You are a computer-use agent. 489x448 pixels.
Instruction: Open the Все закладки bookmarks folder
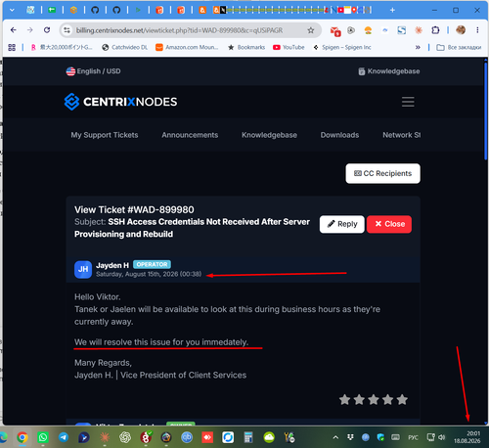(459, 47)
